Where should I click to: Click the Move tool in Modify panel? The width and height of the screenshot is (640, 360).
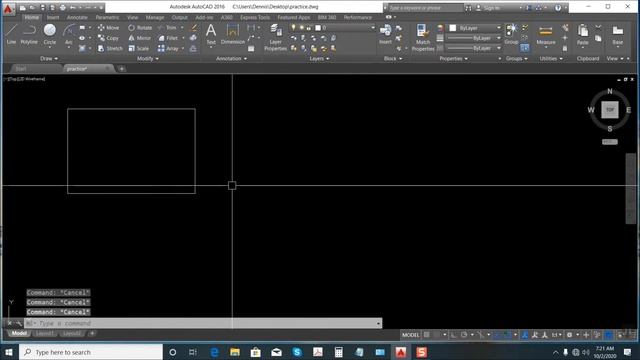coord(109,28)
